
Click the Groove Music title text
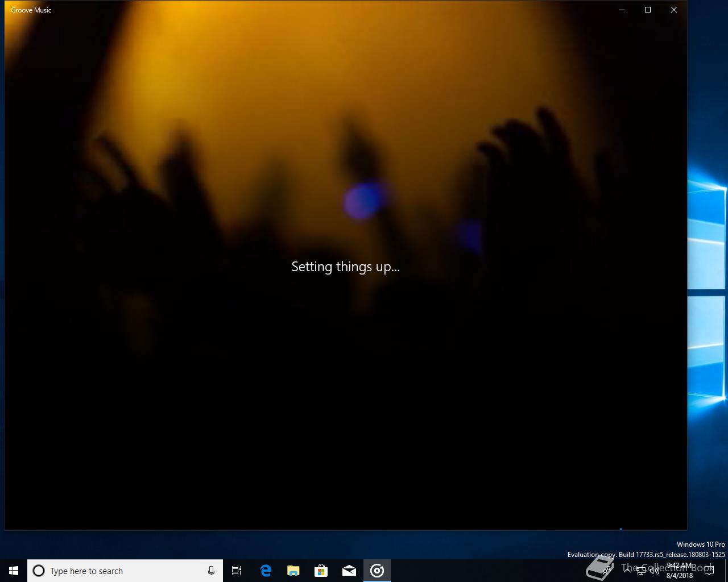pos(31,10)
